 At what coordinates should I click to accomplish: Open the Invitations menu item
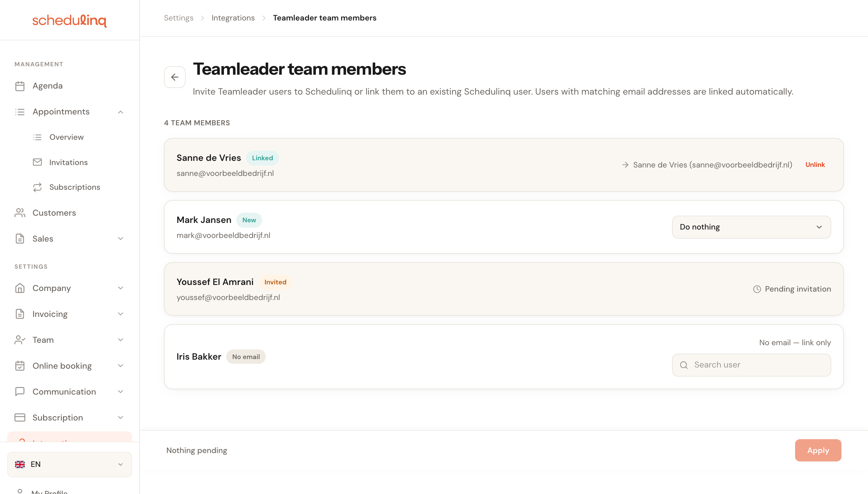point(68,162)
